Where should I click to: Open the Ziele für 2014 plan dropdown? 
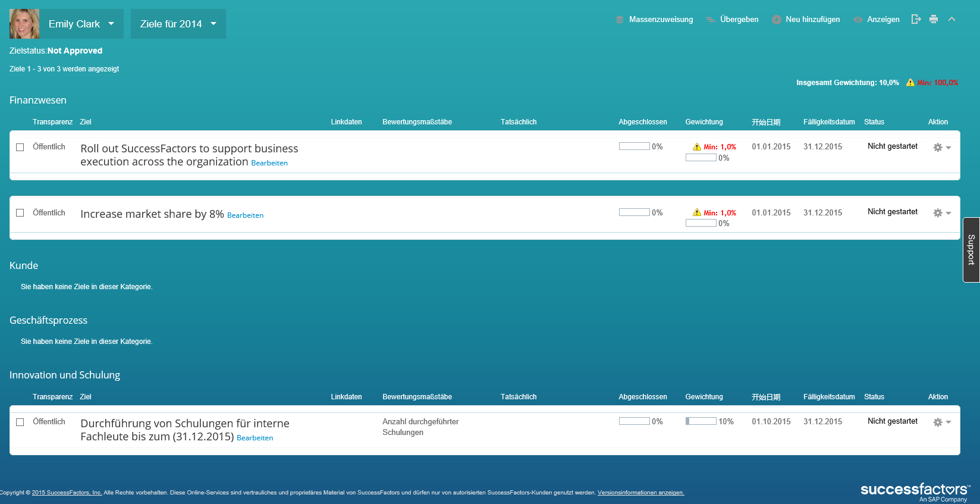point(178,24)
